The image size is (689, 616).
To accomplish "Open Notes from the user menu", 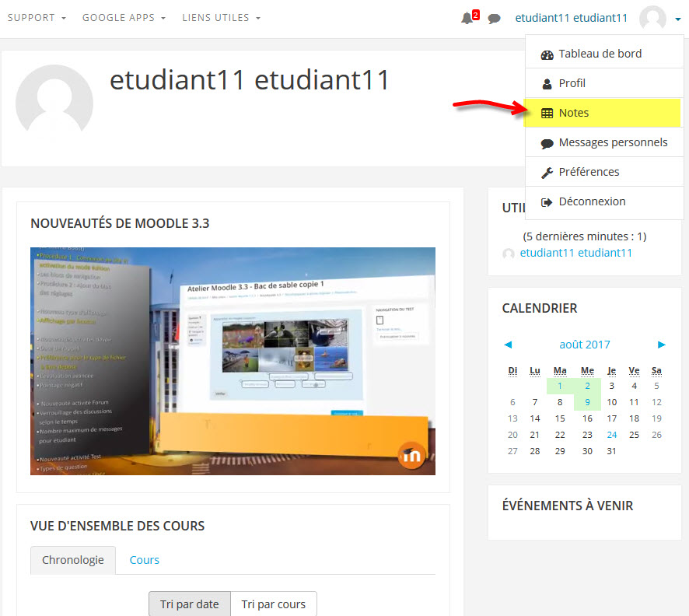I will (x=574, y=113).
